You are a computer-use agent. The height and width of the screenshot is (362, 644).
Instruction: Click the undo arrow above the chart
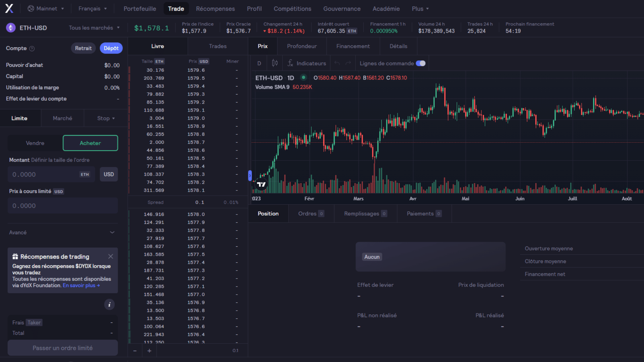pos(336,63)
